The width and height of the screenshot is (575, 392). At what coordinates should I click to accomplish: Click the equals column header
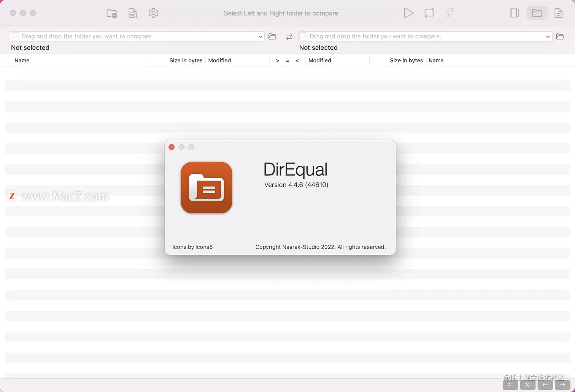pyautogui.click(x=287, y=60)
